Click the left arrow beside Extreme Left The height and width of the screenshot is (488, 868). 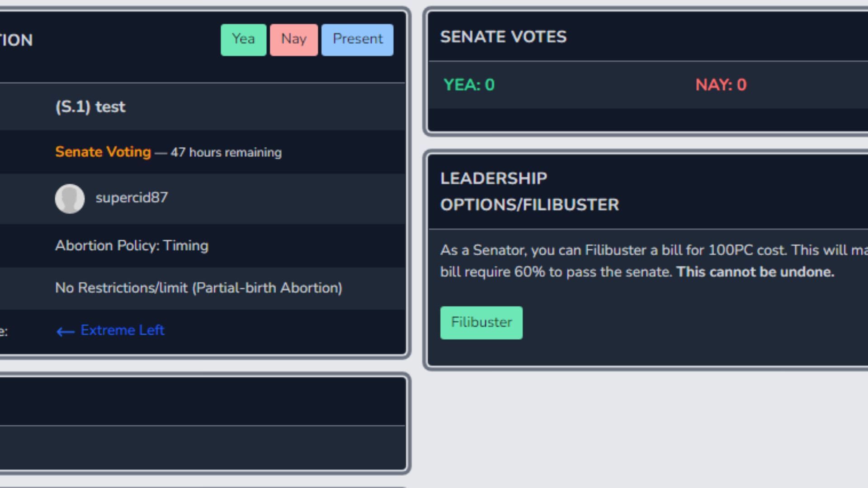click(65, 331)
